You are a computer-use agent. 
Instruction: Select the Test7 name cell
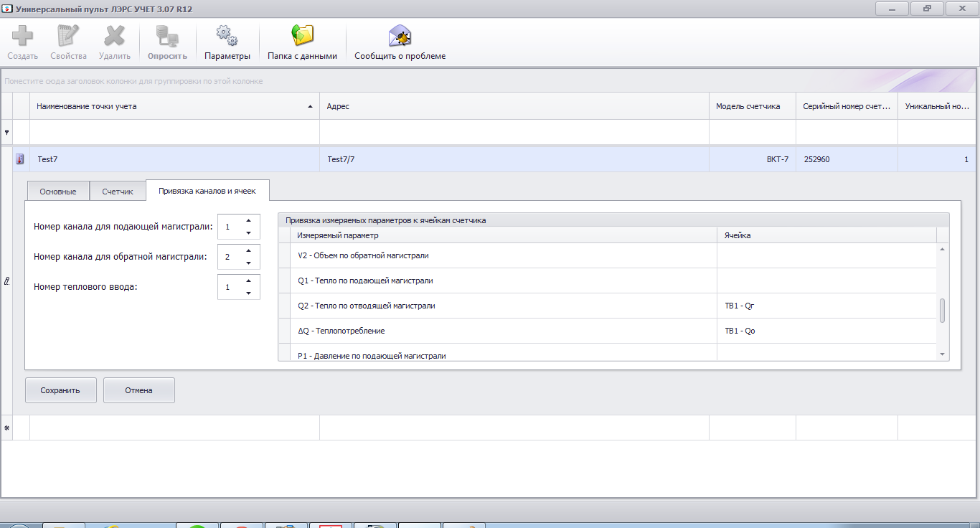coord(174,159)
